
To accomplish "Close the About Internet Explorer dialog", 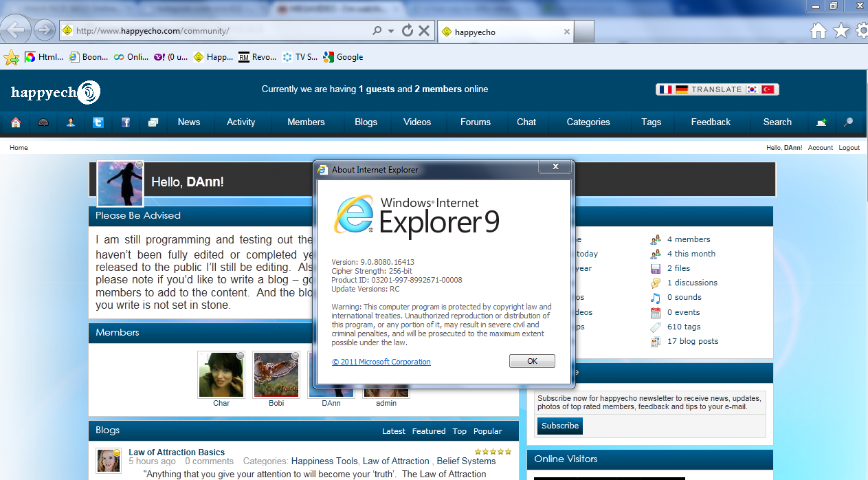I will click(x=554, y=167).
